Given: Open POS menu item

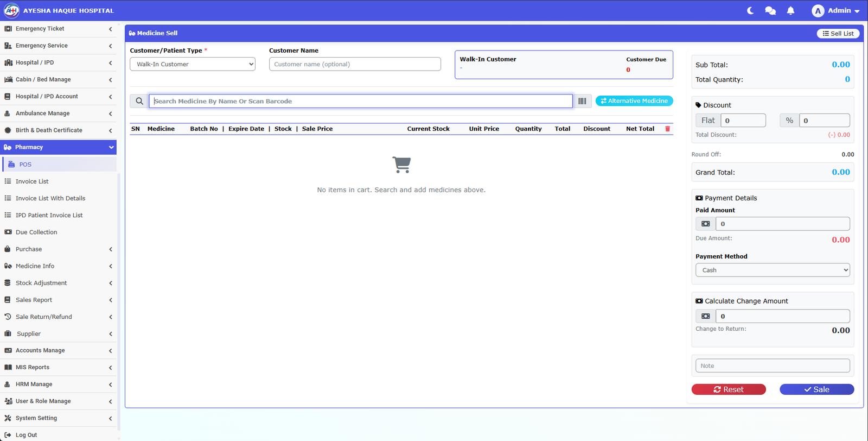Looking at the screenshot, I should click(x=59, y=164).
